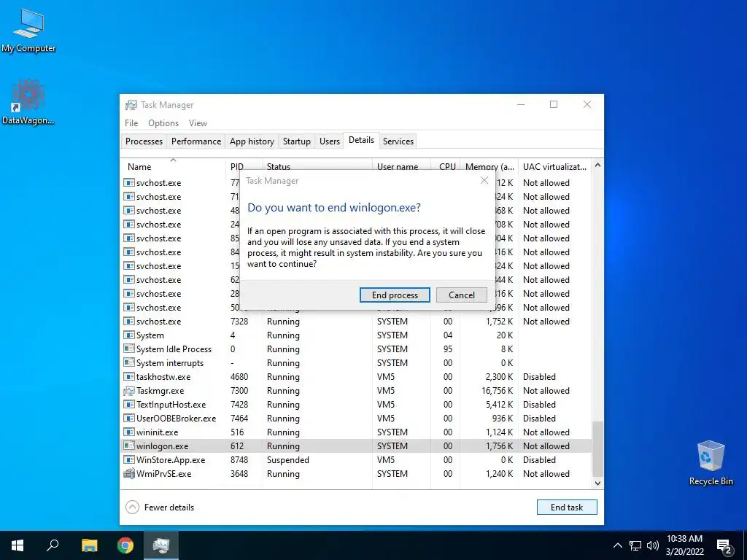The image size is (747, 560).
Task: Open the volume speaker tray icon
Action: [x=653, y=545]
